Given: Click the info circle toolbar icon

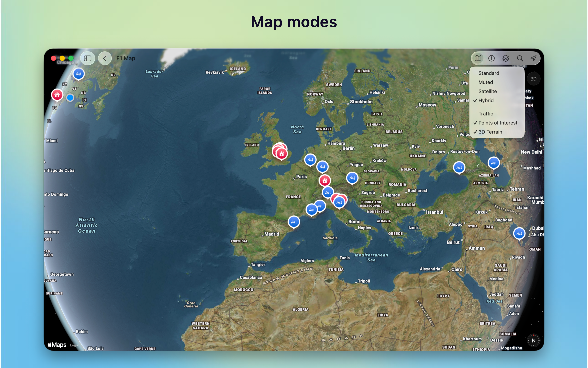Looking at the screenshot, I should coord(492,58).
